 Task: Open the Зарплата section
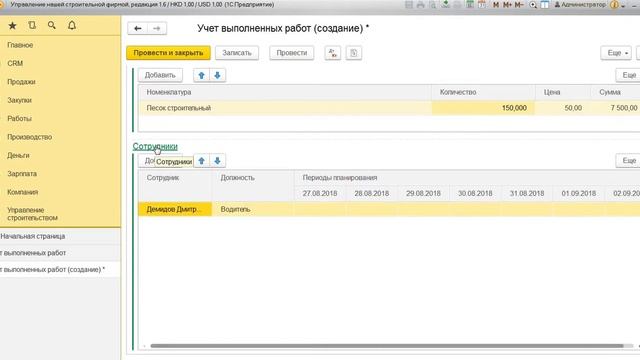point(22,173)
